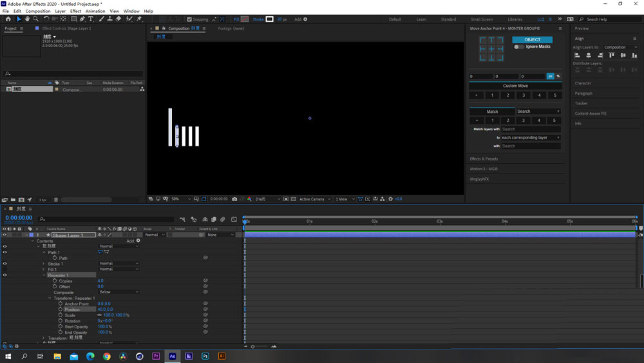
Task: Open the Composition menu
Action: [x=38, y=11]
